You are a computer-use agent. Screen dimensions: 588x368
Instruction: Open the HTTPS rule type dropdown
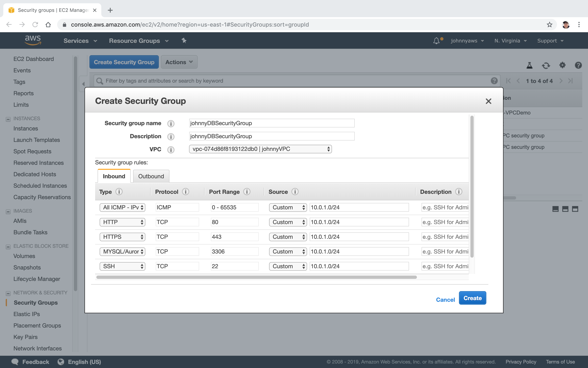pos(122,237)
